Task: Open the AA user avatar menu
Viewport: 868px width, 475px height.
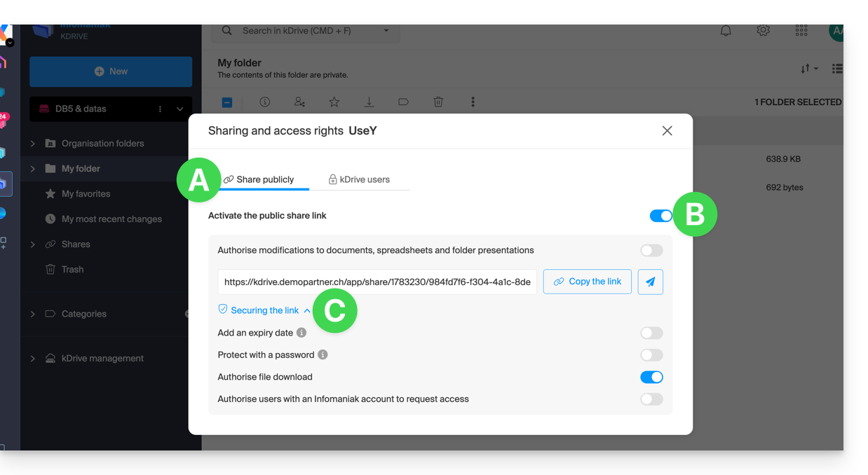Action: coord(836,31)
